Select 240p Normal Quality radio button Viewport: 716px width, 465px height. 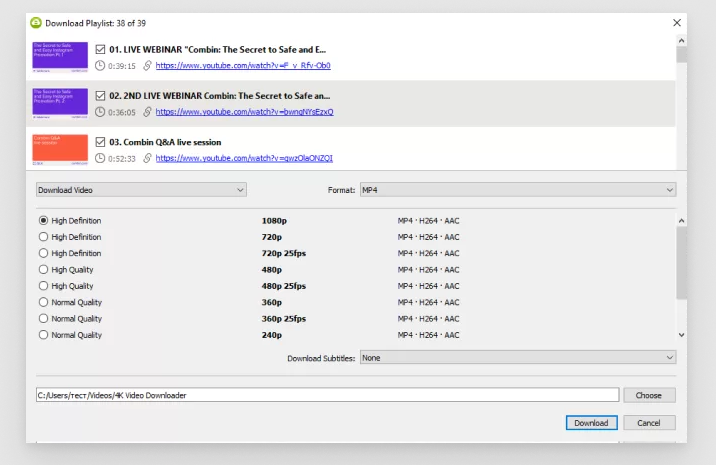coord(43,335)
